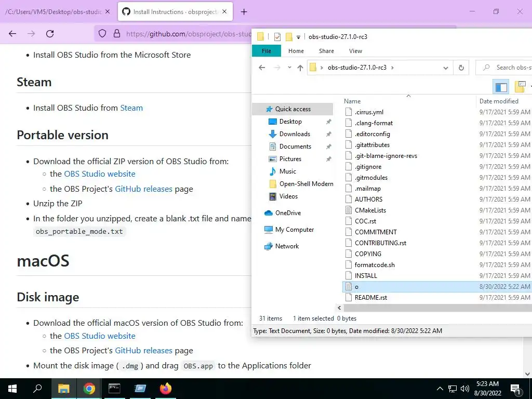
Task: Select Quick access in navigation pane
Action: pyautogui.click(x=293, y=109)
